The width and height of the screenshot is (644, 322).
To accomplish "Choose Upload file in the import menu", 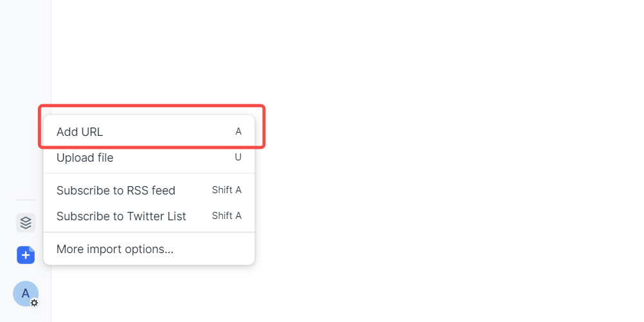I will (85, 158).
